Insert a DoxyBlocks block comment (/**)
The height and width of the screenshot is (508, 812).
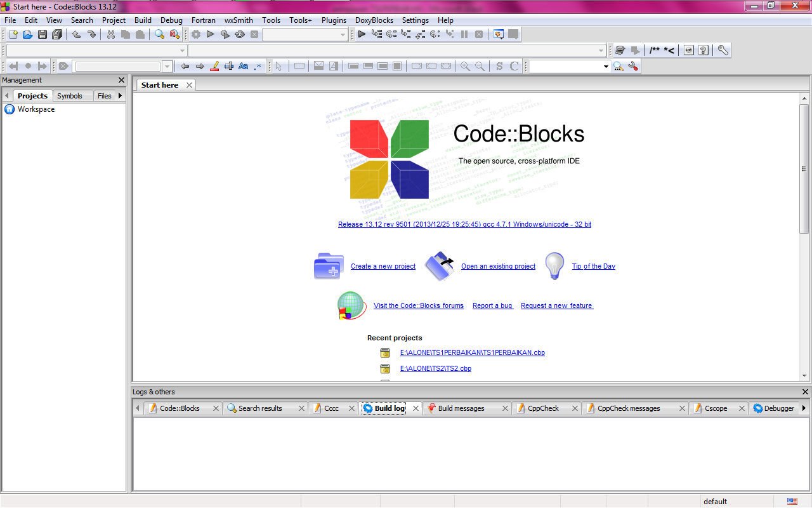tap(655, 50)
